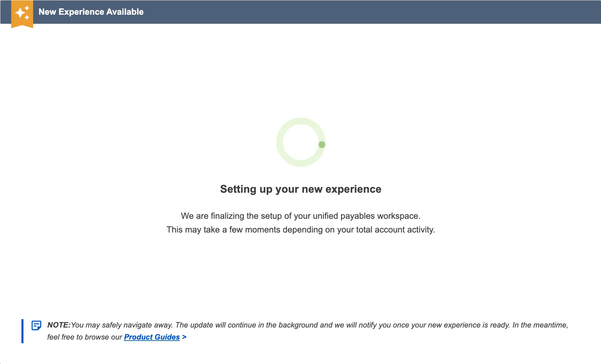The height and width of the screenshot is (364, 601).
Task: Click the New Experience Available banner title
Action: click(x=91, y=12)
